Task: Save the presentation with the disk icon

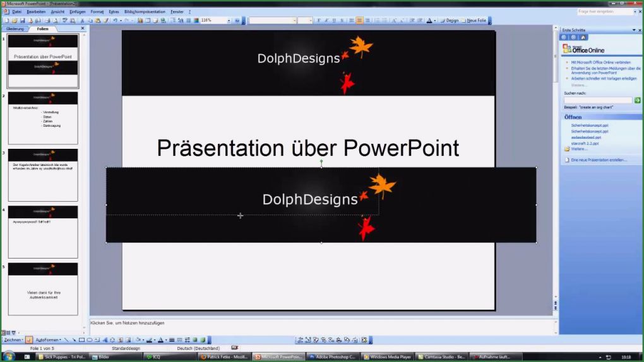Action: click(x=22, y=21)
